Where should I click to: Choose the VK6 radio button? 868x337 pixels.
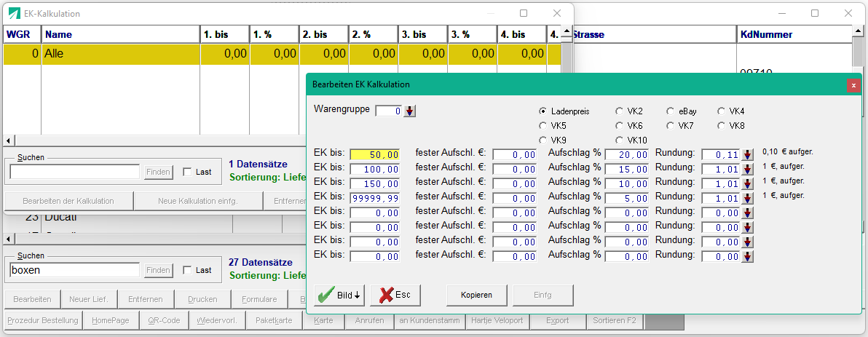click(x=620, y=126)
